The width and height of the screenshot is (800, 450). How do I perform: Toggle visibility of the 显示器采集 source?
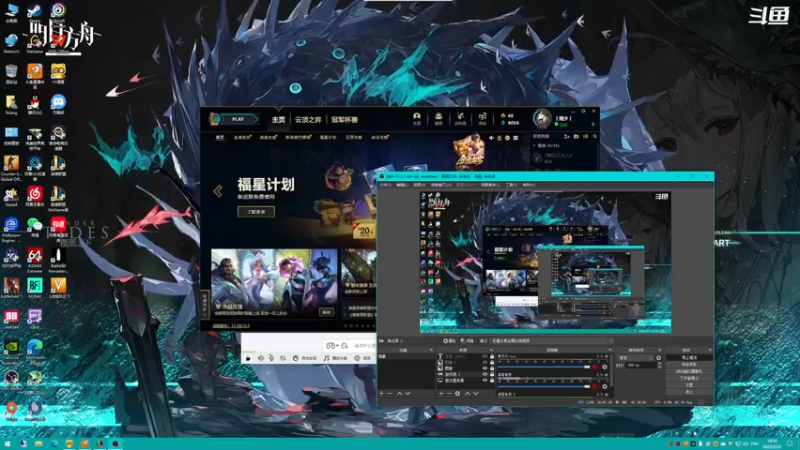coord(485,380)
